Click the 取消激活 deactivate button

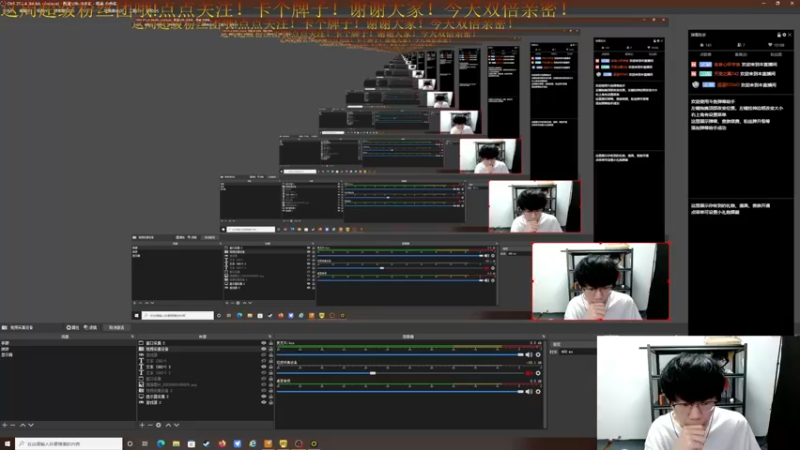(x=116, y=328)
